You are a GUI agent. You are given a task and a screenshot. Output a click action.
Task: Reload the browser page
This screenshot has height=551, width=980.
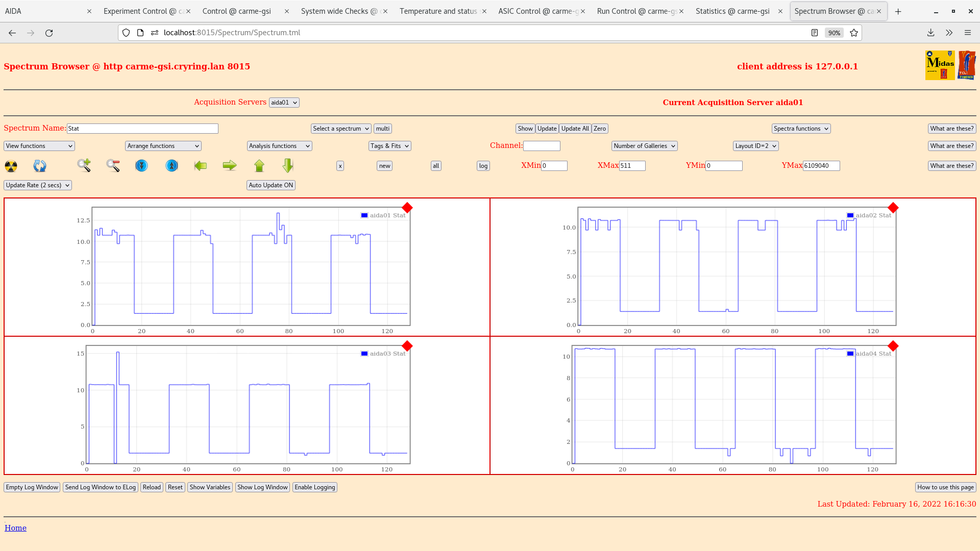(49, 33)
